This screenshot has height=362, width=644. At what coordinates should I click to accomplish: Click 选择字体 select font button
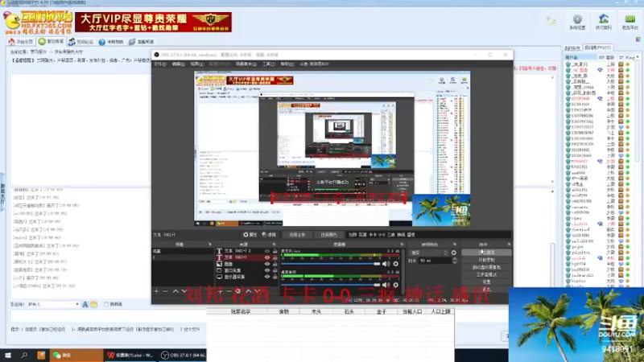click(x=297, y=235)
